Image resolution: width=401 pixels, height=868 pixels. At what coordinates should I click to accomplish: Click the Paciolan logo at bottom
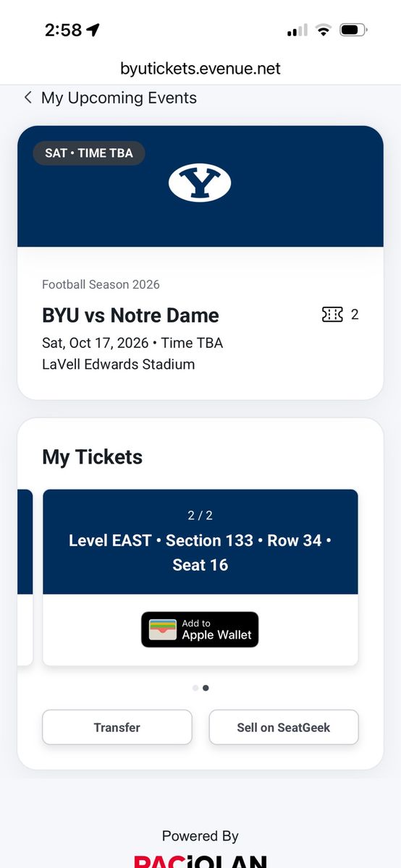(x=200, y=861)
